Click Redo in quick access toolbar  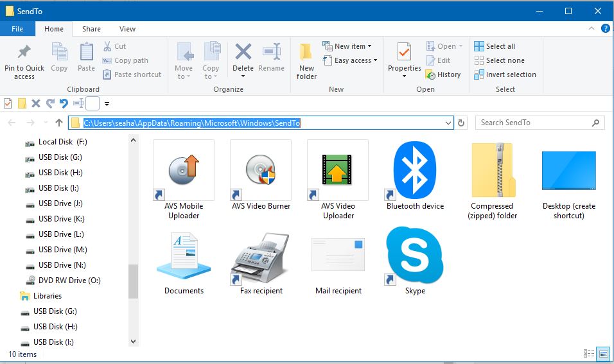coord(50,103)
